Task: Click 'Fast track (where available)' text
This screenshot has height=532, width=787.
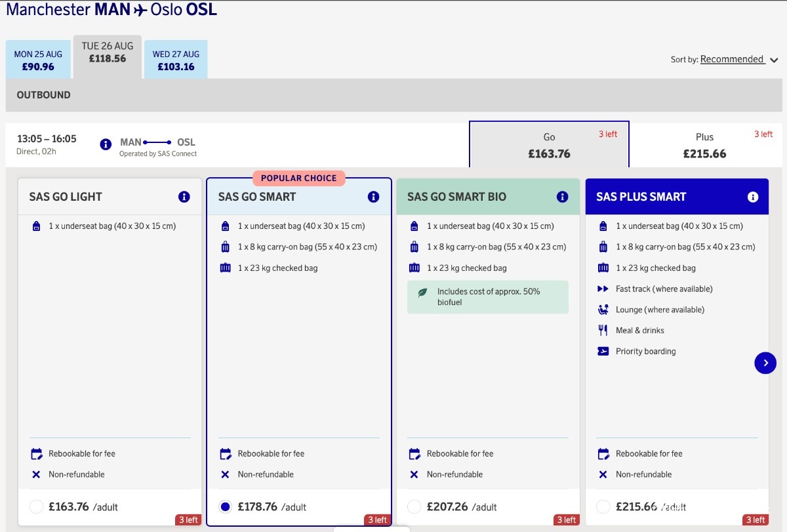Action: (x=664, y=289)
